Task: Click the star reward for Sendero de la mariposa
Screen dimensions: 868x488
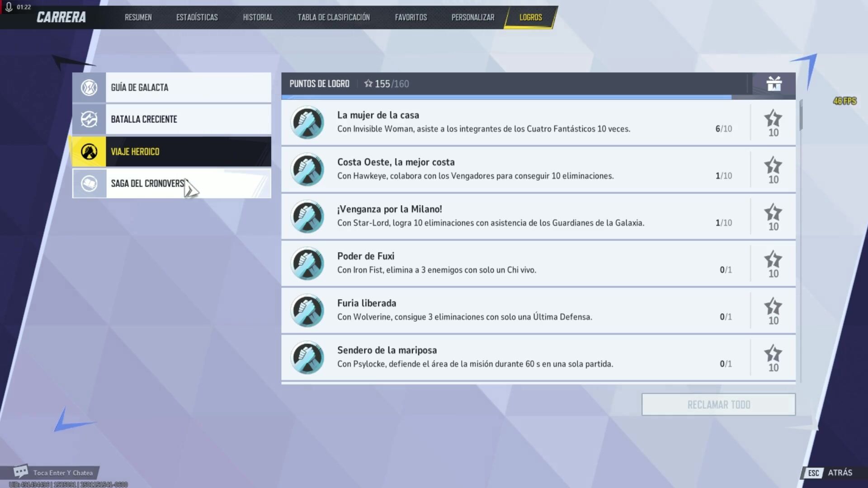Action: coord(773,358)
